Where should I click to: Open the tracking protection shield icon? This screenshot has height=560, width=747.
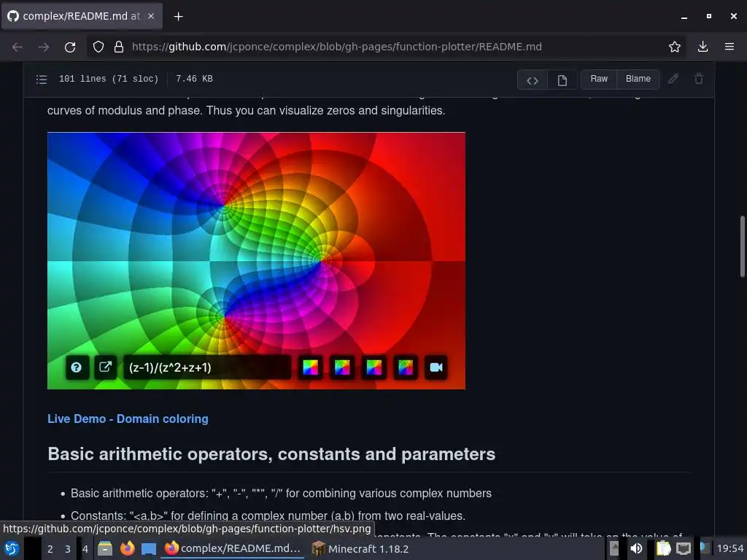pos(98,47)
